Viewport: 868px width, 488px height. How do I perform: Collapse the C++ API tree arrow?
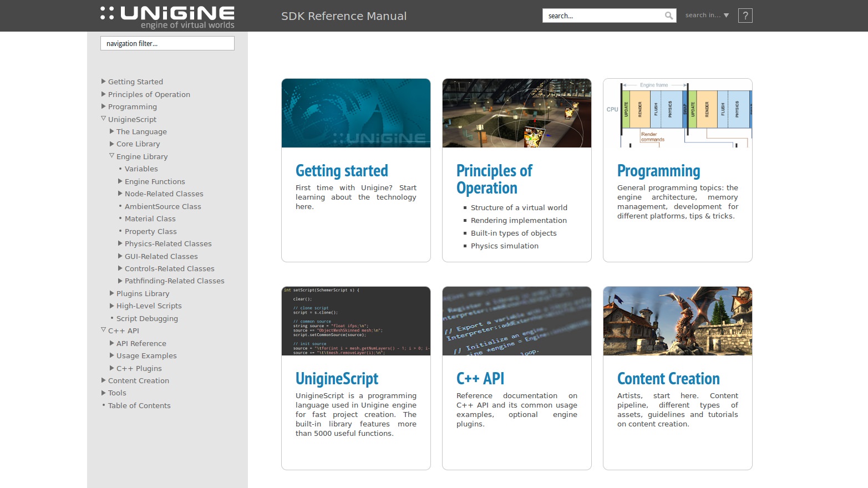point(103,330)
